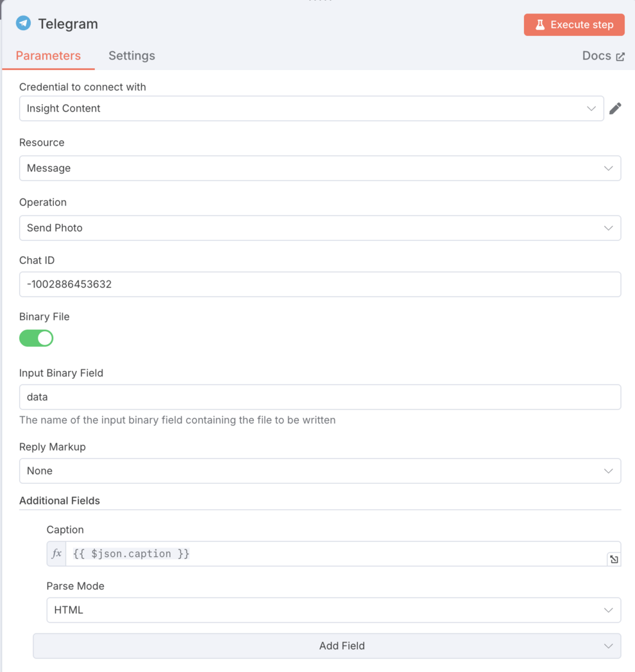Open Caption expression editor expand icon
Screen dimensions: 635x672
[x=614, y=559]
